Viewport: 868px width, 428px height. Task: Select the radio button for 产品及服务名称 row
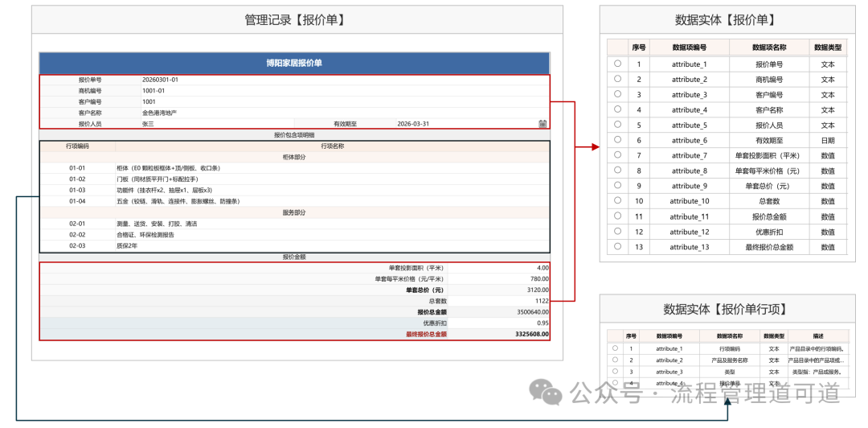tap(616, 360)
